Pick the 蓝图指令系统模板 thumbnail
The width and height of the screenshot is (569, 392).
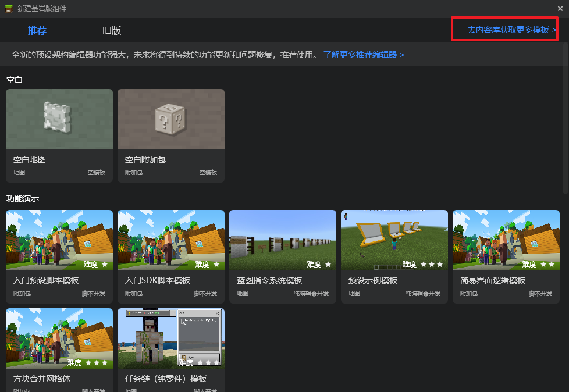(x=283, y=240)
